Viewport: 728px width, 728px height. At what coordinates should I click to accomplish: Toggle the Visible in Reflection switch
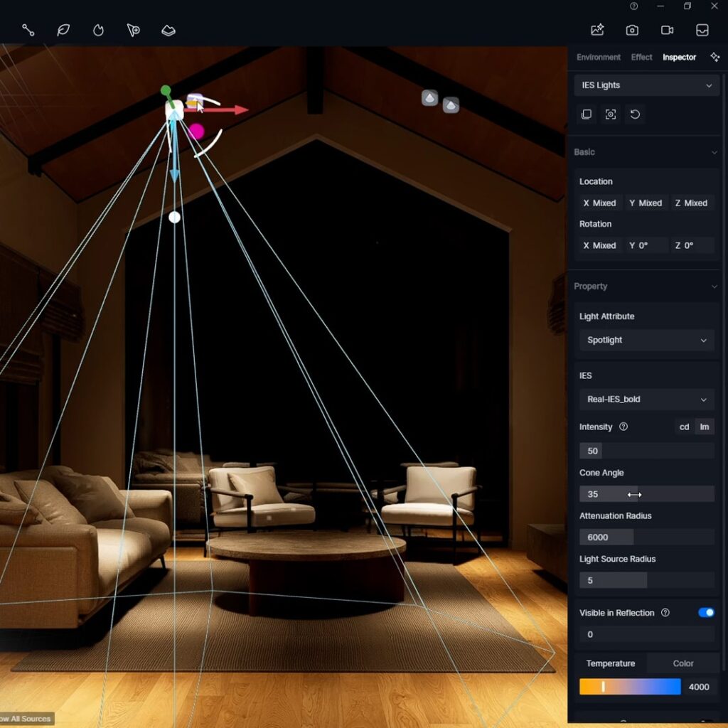705,613
